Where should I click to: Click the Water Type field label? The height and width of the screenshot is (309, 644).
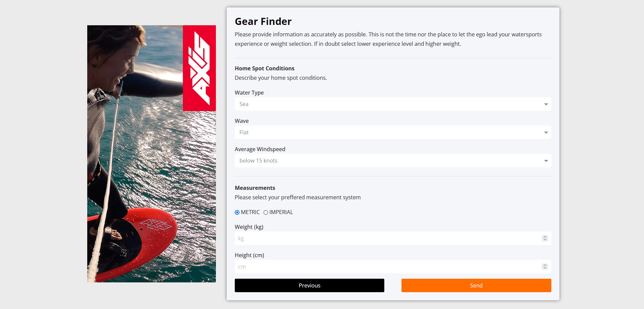[x=249, y=93]
